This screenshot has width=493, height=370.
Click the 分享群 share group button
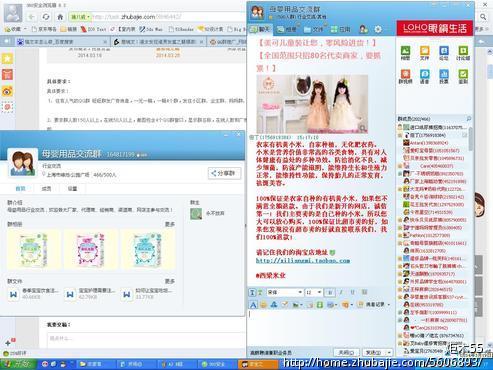pos(224,173)
